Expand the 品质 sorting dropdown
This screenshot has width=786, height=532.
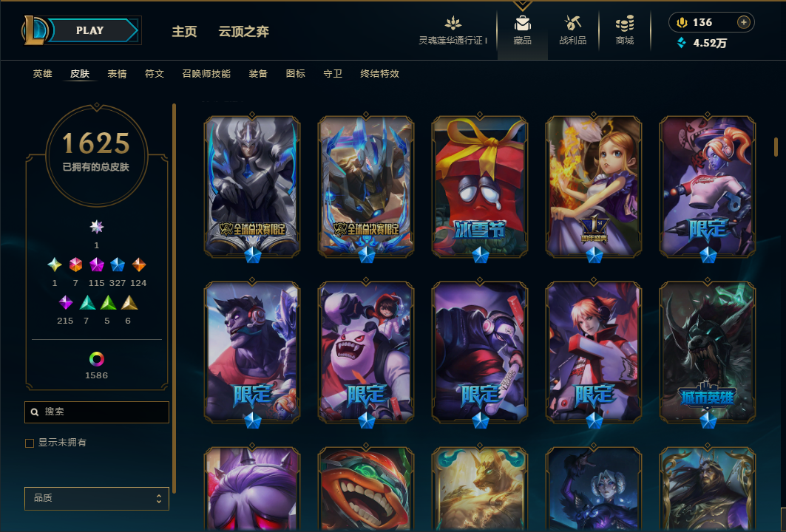click(97, 499)
